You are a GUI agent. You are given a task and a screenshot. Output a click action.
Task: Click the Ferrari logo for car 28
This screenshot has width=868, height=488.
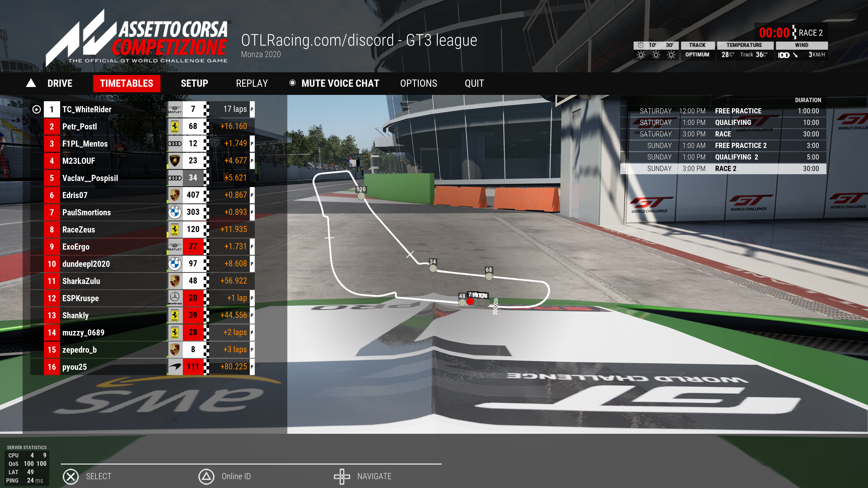click(x=175, y=332)
